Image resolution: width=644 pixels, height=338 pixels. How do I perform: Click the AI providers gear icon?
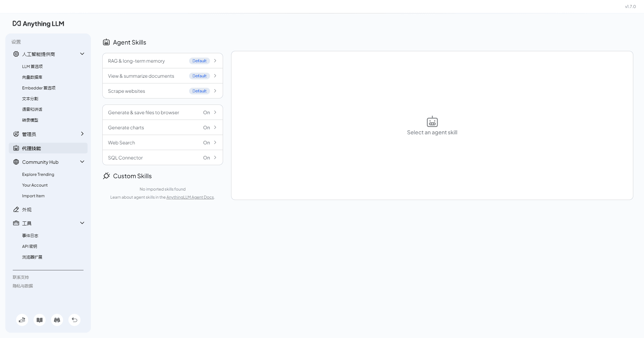(16, 54)
